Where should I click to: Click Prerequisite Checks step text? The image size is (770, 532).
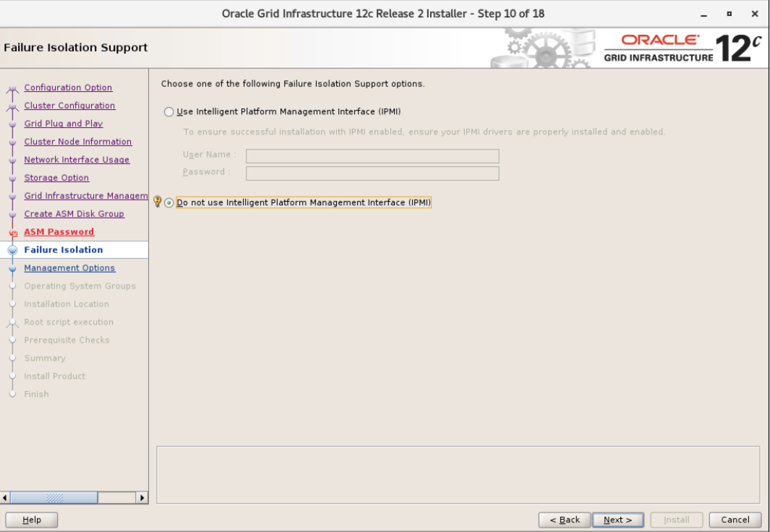coord(67,340)
